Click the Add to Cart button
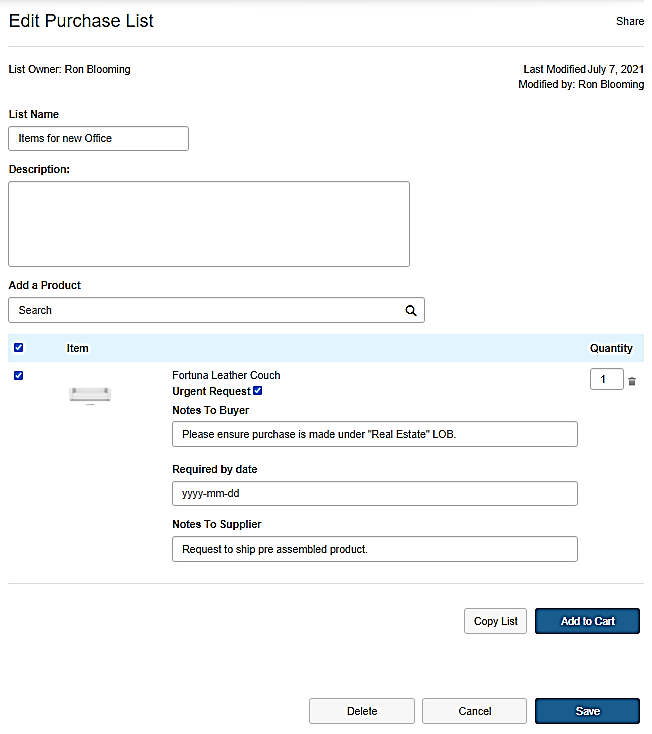The width and height of the screenshot is (652, 734). 587,621
